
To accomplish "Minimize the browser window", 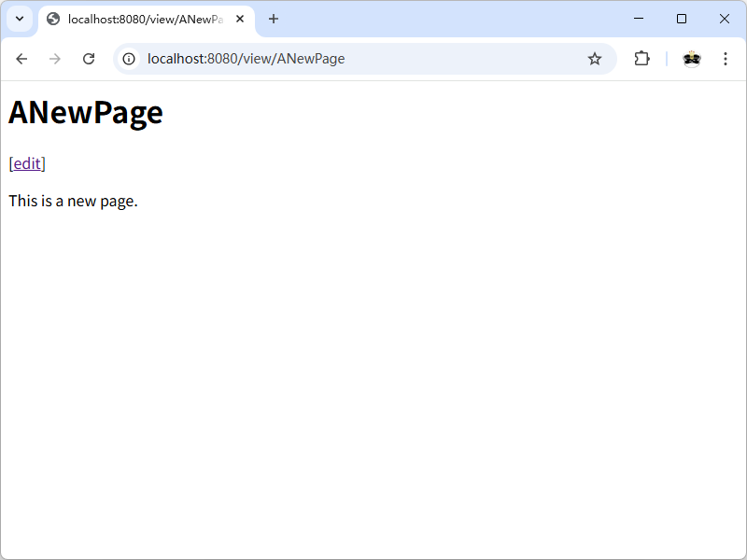I will click(639, 19).
